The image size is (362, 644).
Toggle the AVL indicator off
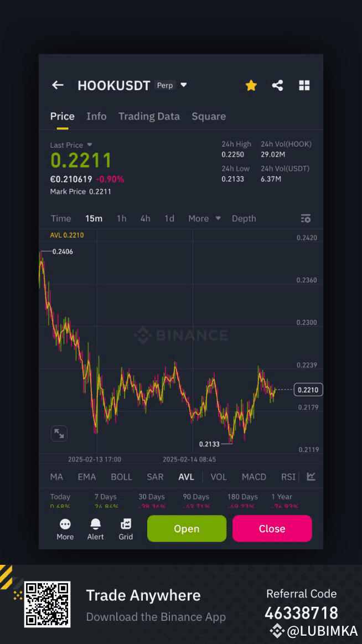pos(186,477)
